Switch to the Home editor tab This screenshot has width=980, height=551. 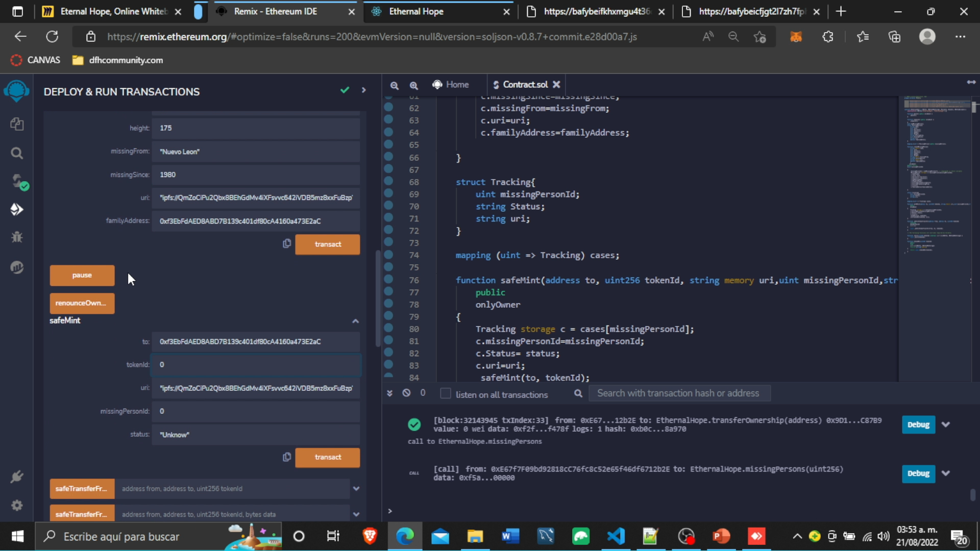[450, 85]
